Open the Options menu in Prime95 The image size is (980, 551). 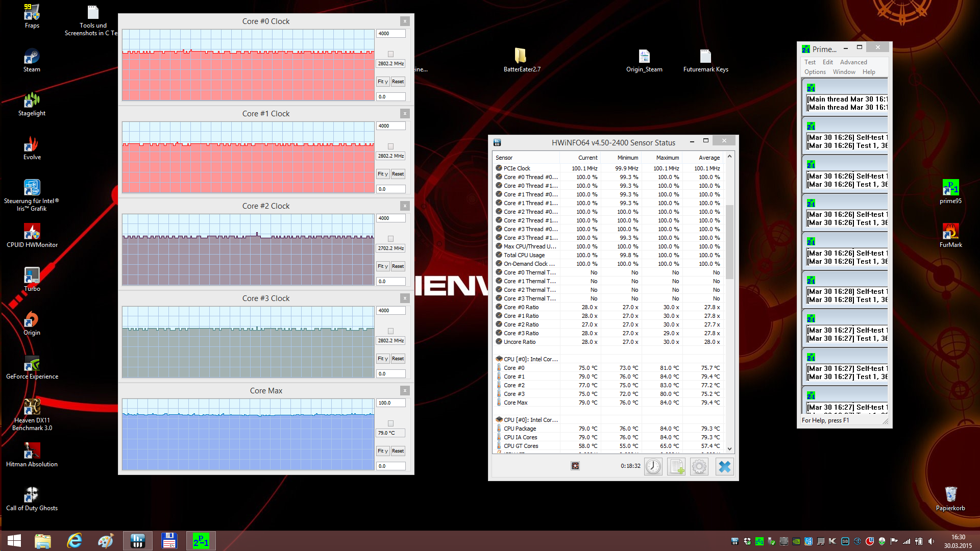(815, 72)
